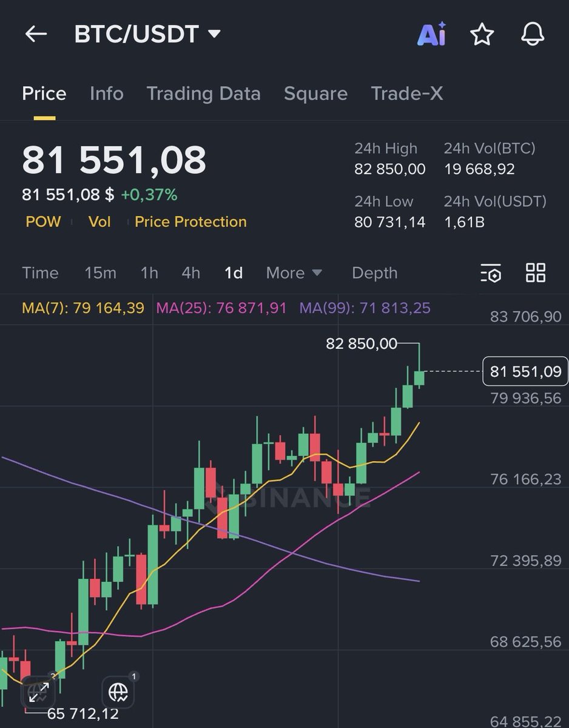Select the 1h chart interval
Viewport: 569px width, 728px height.
[149, 273]
